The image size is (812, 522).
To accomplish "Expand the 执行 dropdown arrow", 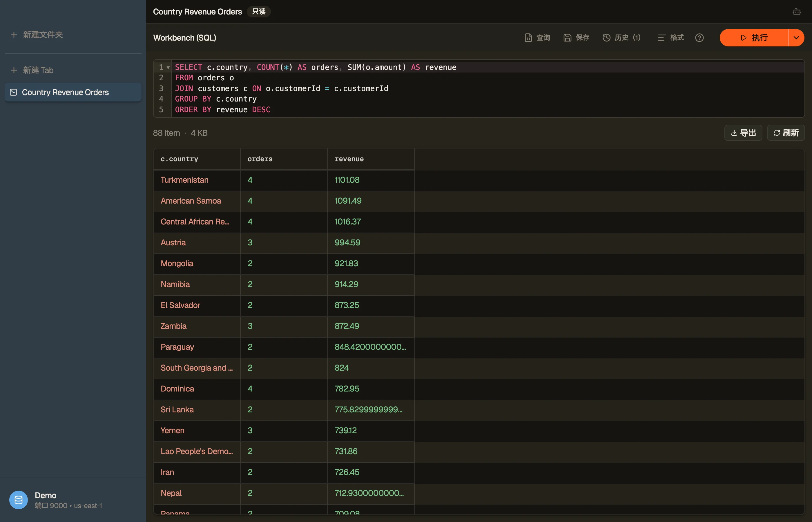I will coord(796,38).
